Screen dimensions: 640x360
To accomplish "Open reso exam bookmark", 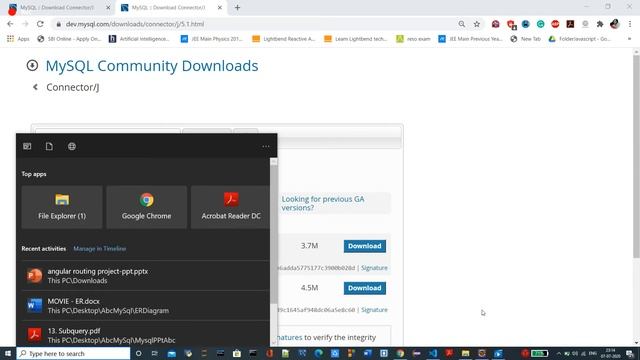I will pos(413,39).
